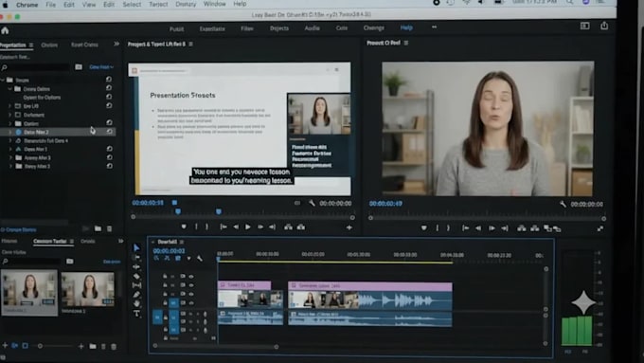
Task: Toggle the blue add-marker button under timeline timecode
Action: coord(178,259)
